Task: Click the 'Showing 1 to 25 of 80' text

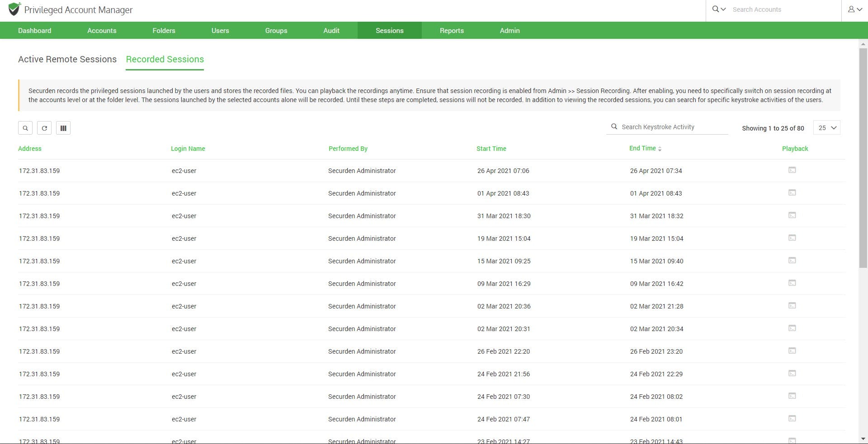Action: 773,128
